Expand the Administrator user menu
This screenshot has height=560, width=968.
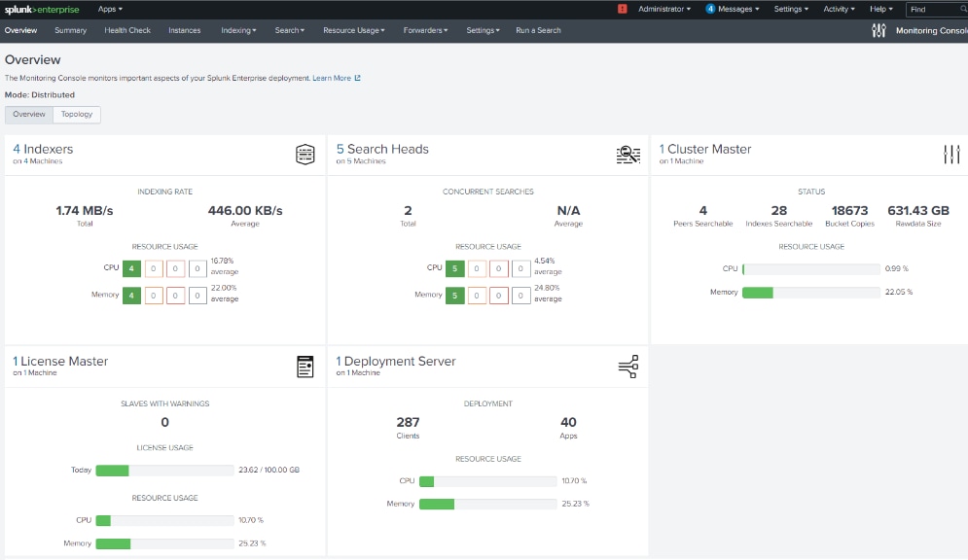[x=664, y=10]
